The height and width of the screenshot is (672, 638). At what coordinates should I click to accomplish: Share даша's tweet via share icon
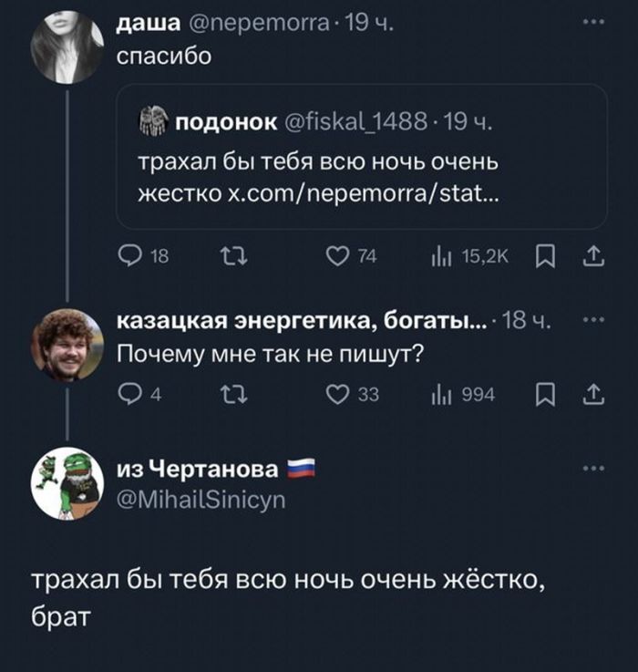(x=594, y=258)
